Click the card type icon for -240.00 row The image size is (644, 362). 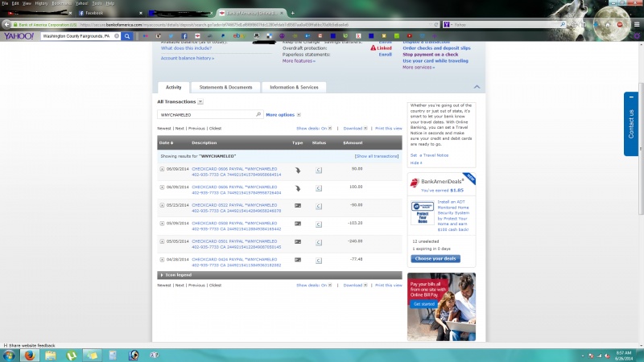coord(298,242)
